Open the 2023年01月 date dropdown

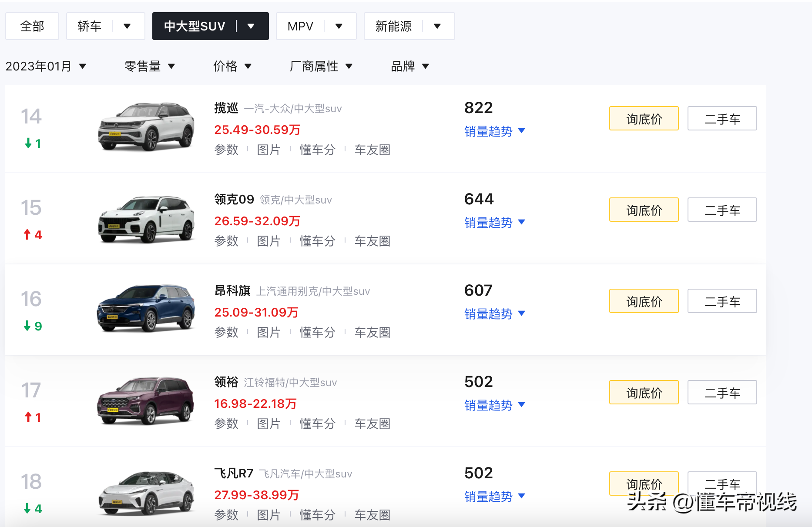tap(46, 66)
